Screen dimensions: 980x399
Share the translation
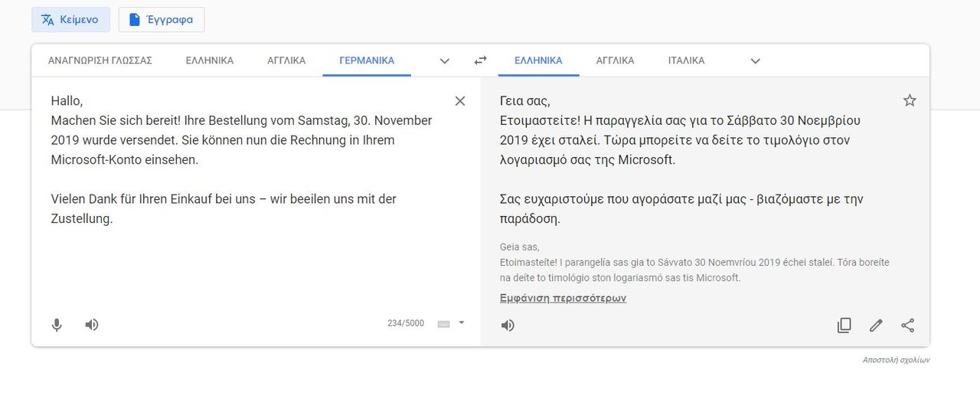pos(908,325)
